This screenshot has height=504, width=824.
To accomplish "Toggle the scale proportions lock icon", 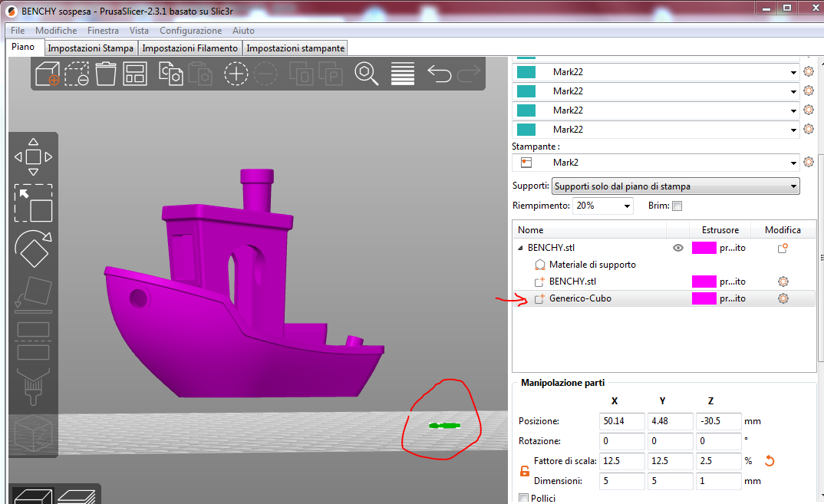I will point(525,471).
